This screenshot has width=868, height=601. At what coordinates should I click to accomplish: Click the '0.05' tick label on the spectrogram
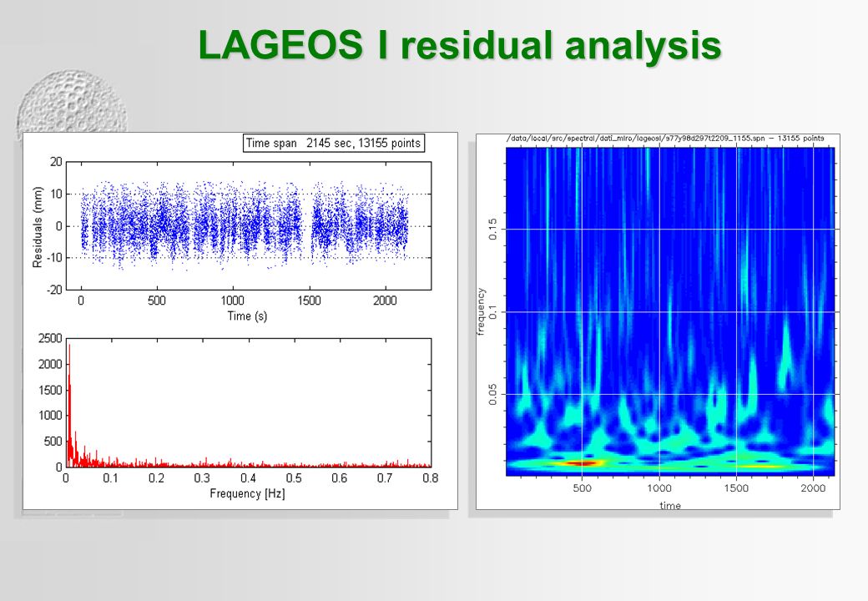[x=492, y=395]
